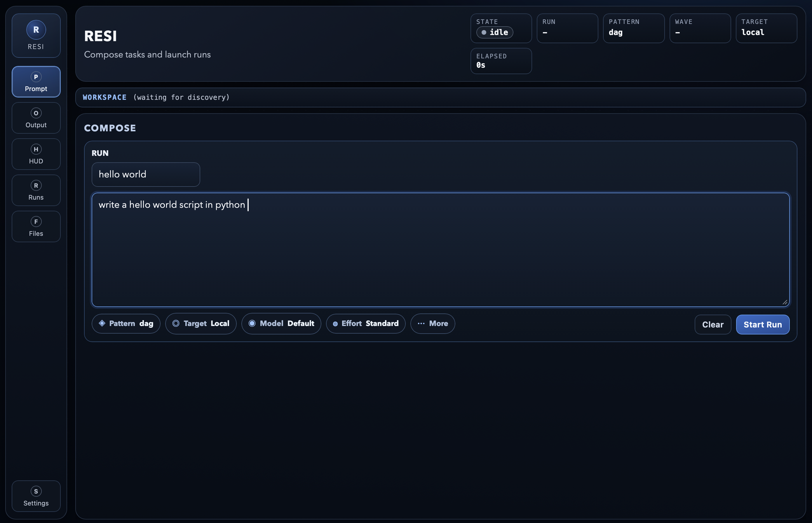Open the Pattern dag selector
Screen dimensions: 812x523
click(x=126, y=324)
